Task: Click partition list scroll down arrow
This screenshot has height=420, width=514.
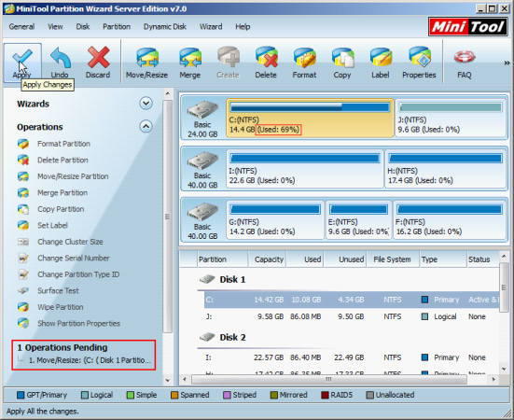Action: pyautogui.click(x=504, y=370)
